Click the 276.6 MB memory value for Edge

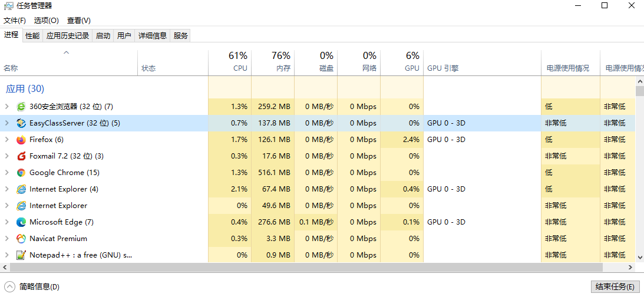[x=274, y=222]
